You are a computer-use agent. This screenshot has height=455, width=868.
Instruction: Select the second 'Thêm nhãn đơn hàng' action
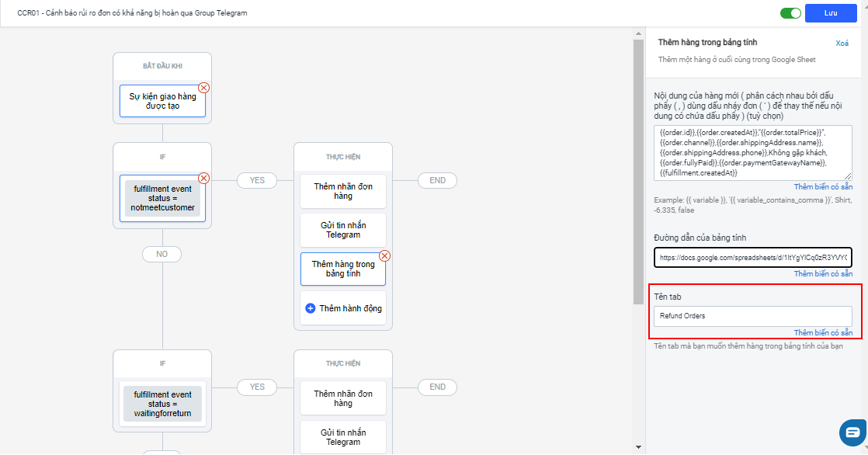343,398
